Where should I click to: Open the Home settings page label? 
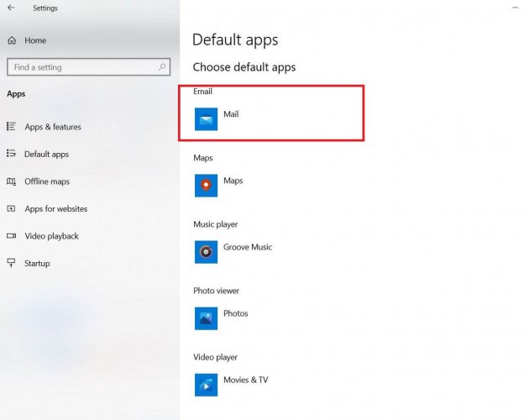(35, 40)
